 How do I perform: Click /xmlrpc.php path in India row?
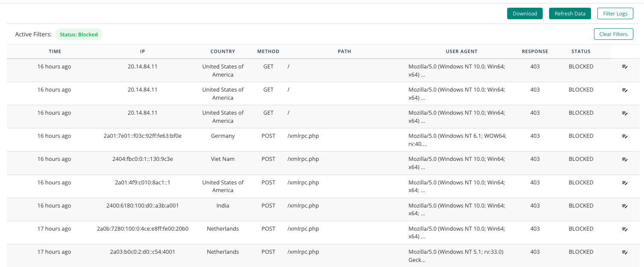303,206
